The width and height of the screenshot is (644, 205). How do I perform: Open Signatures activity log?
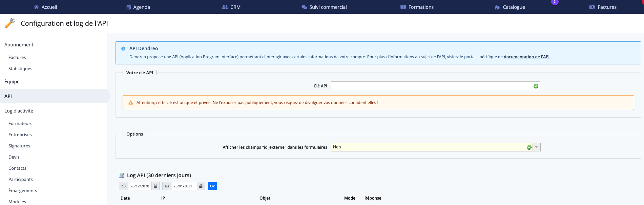(19, 146)
